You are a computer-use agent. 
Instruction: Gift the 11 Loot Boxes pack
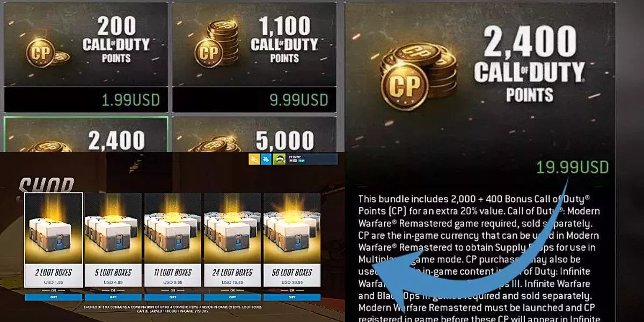pos(172,296)
